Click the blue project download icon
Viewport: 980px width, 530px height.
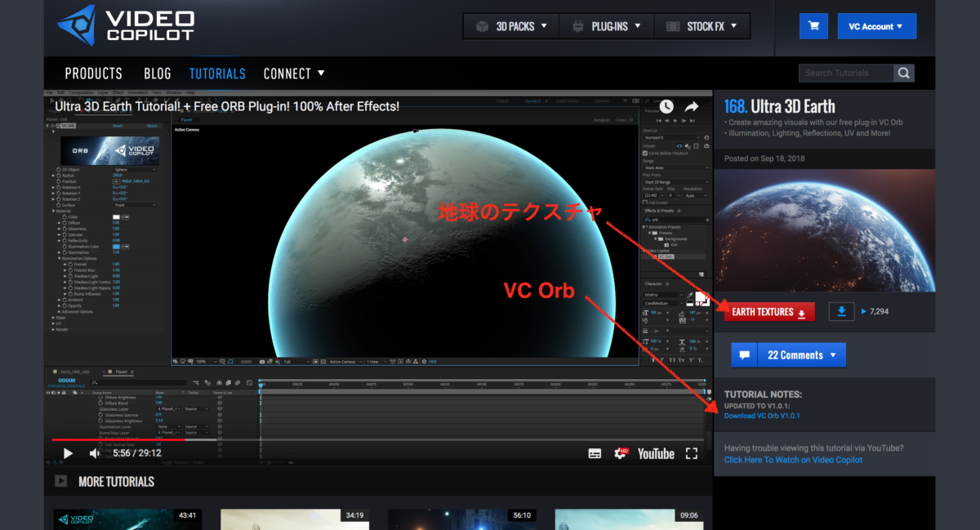[x=841, y=311]
